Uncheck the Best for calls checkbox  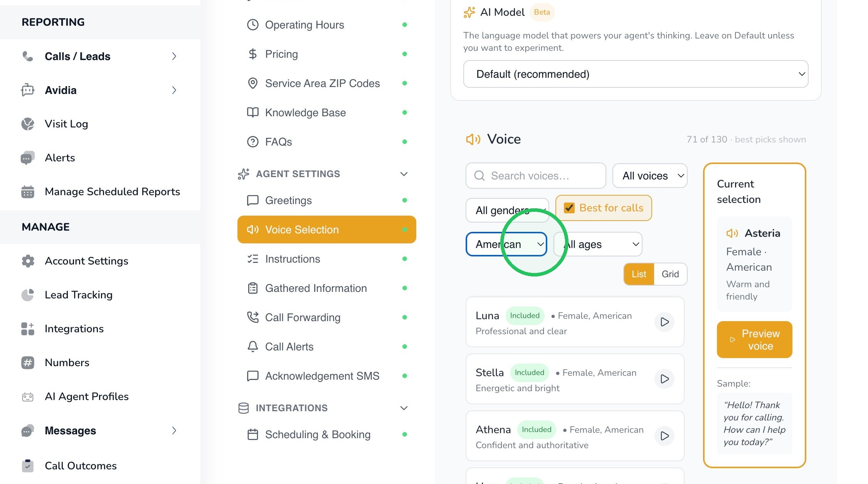[569, 208]
